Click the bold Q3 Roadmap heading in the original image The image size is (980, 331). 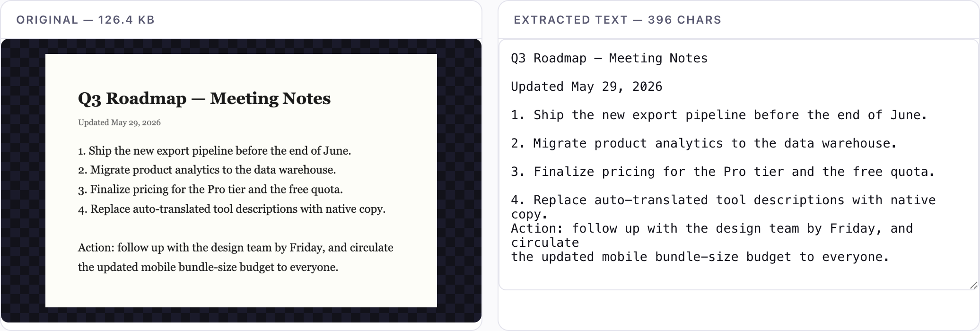click(204, 98)
